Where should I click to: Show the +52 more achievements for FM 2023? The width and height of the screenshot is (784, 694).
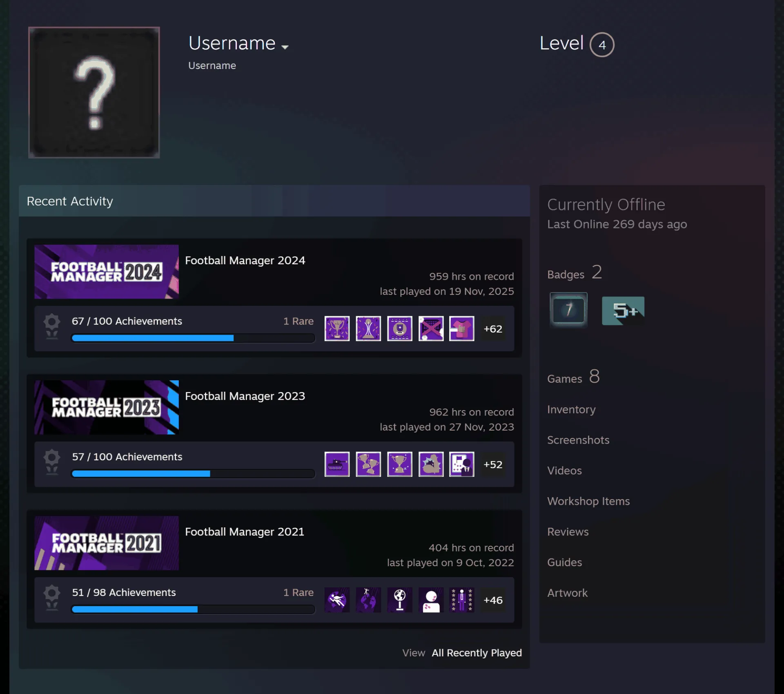point(493,464)
